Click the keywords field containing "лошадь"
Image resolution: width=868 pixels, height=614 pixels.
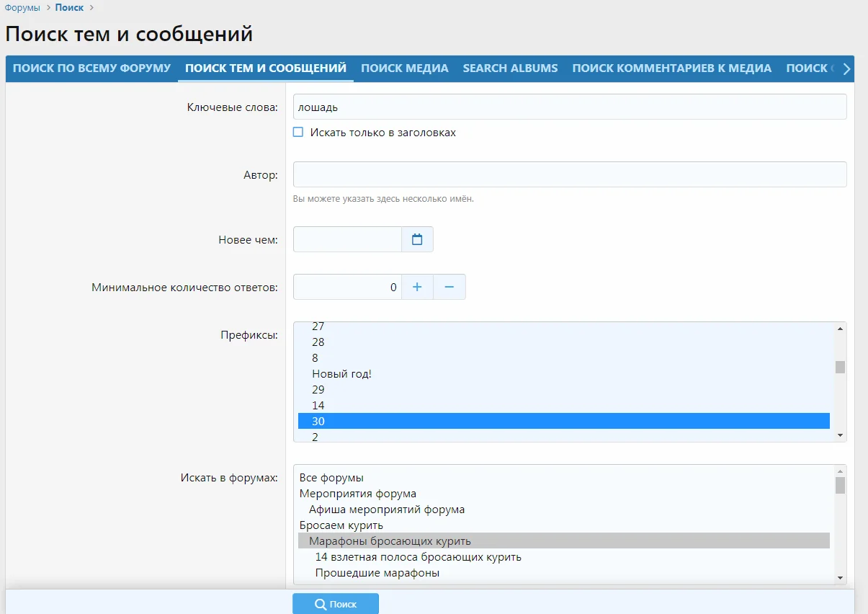point(569,107)
